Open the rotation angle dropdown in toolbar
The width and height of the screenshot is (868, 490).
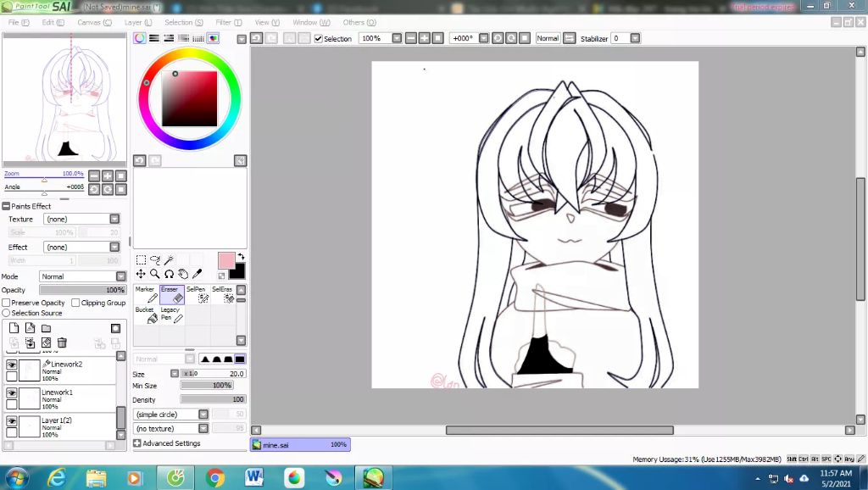click(483, 38)
